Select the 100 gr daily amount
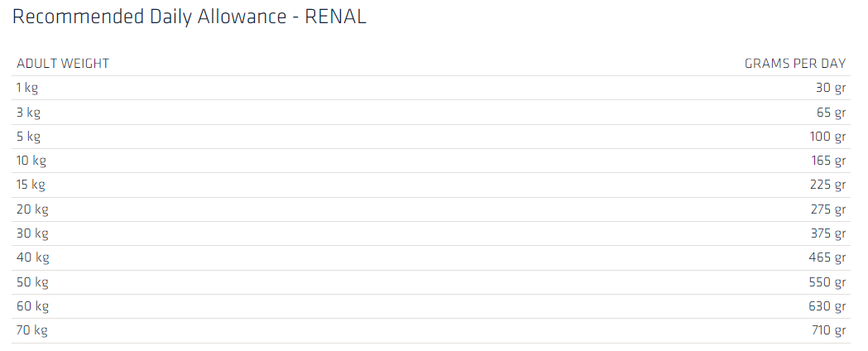 827,137
